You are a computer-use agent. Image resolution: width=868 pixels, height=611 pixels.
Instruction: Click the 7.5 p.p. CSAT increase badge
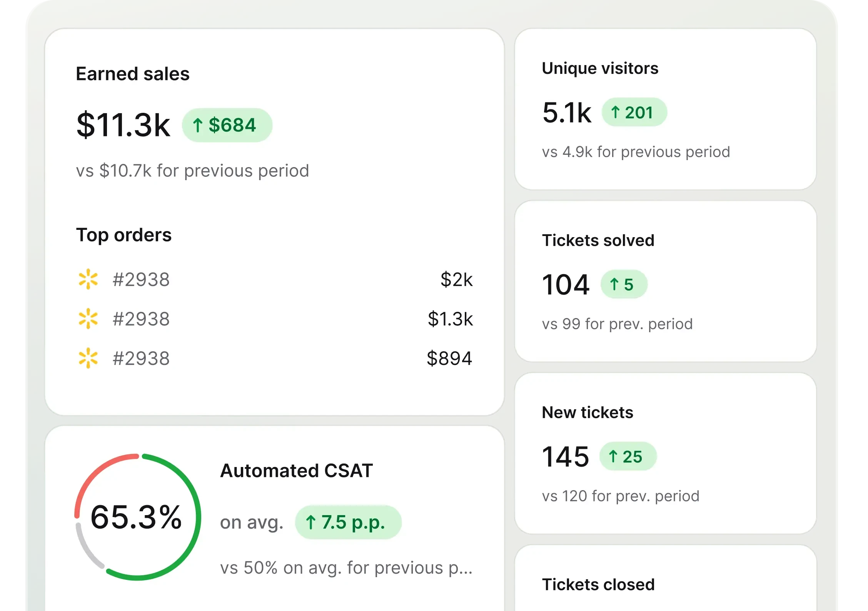click(x=348, y=522)
